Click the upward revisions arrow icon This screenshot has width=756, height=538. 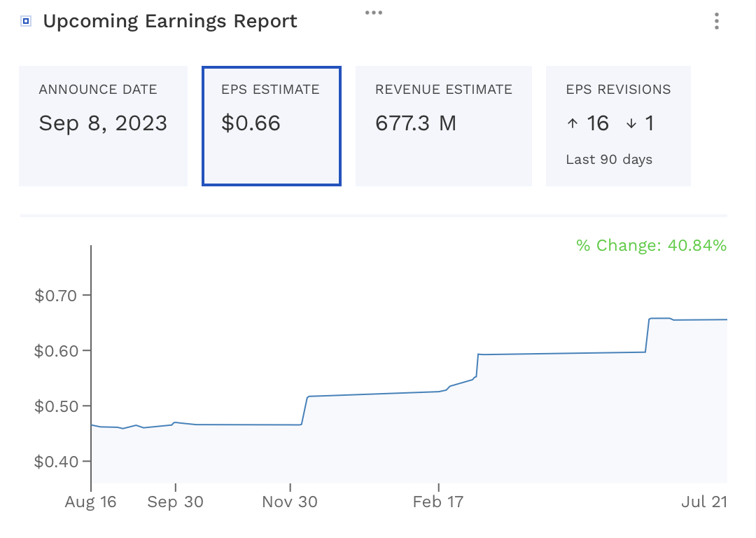coord(573,124)
